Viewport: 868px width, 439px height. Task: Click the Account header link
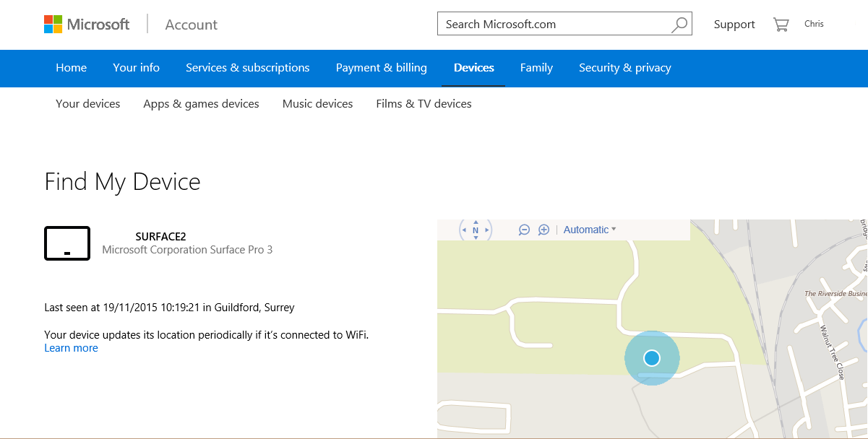(192, 25)
